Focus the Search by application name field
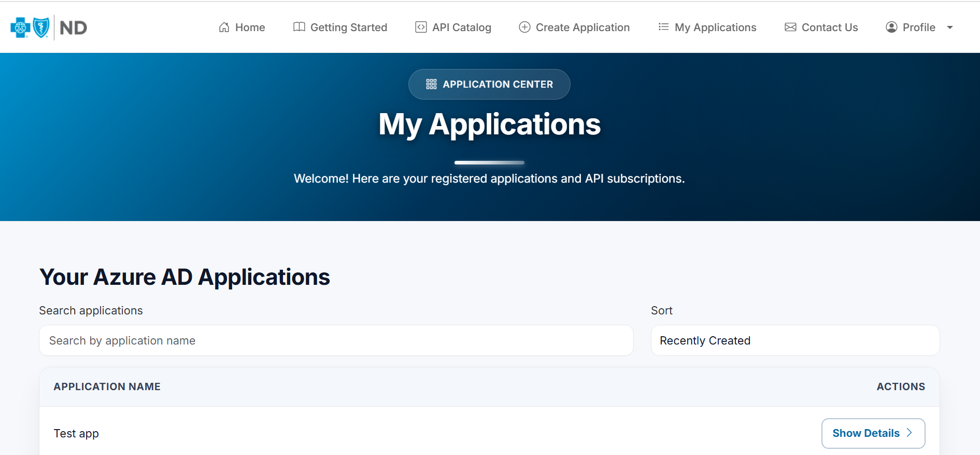Viewport: 980px width, 455px height. point(336,340)
